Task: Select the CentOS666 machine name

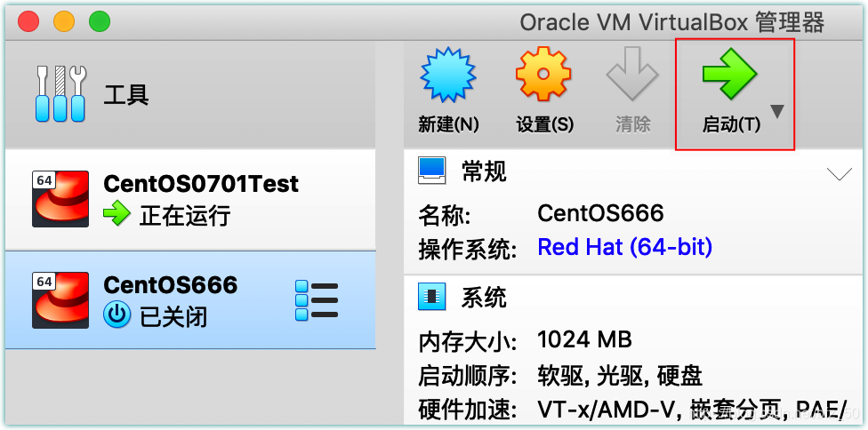Action: point(171,284)
